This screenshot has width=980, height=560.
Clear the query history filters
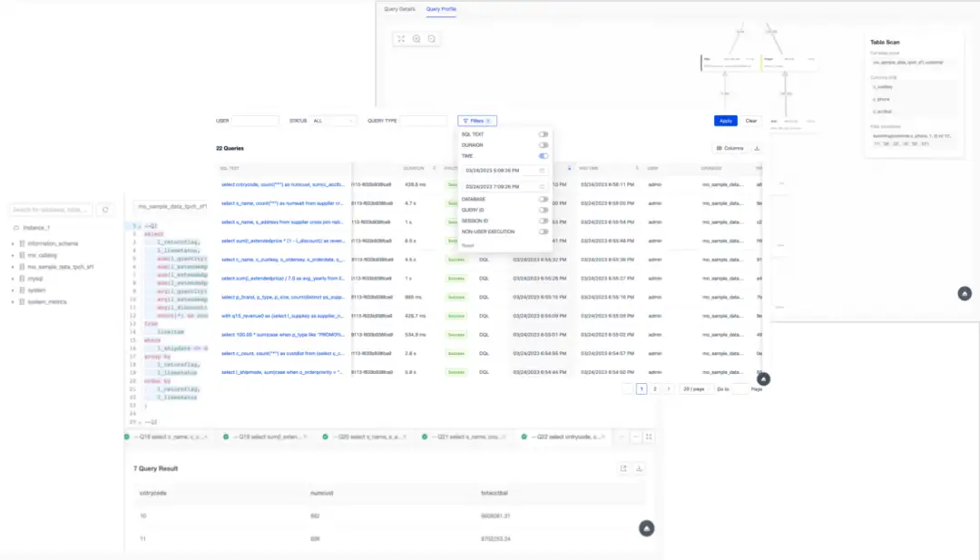coord(751,121)
